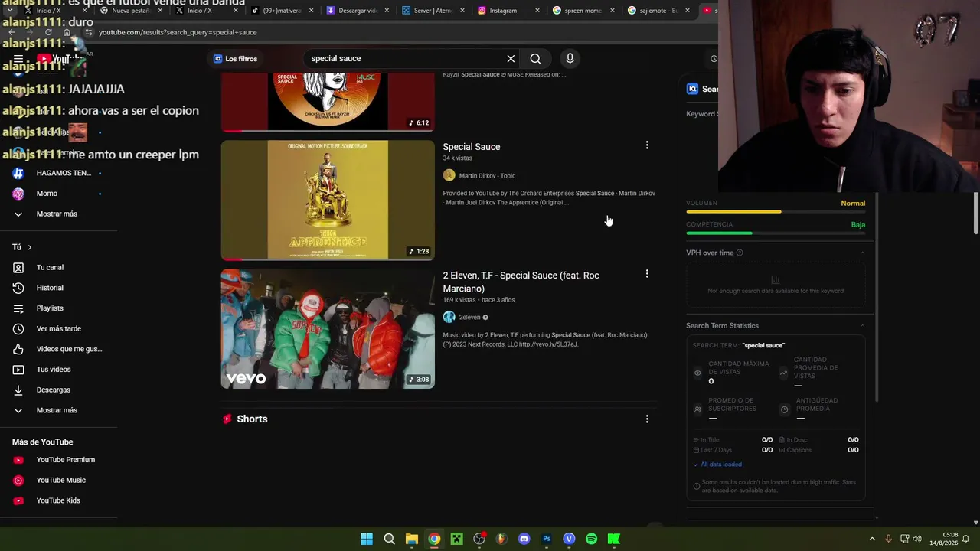Open Kick app from the taskbar
The height and width of the screenshot is (551, 980).
tap(613, 539)
